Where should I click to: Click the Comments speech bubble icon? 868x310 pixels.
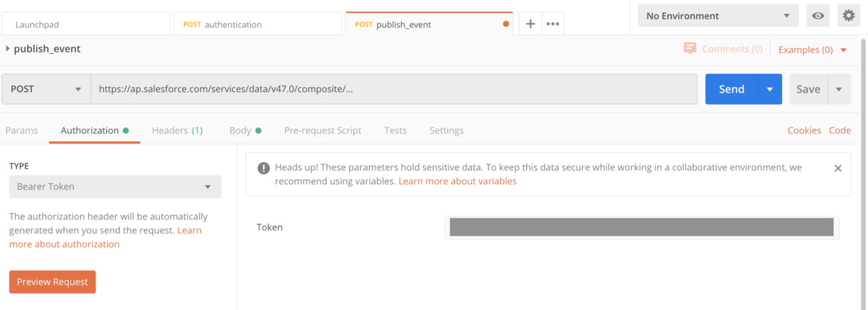690,49
